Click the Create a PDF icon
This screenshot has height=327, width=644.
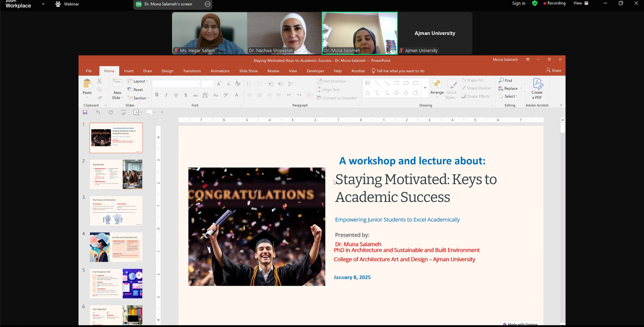[x=537, y=89]
